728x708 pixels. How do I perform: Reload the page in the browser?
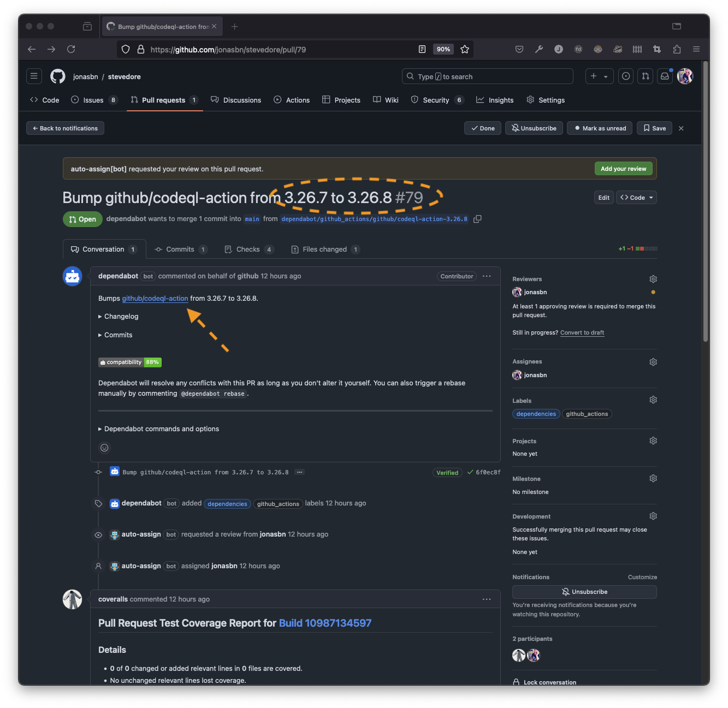(71, 49)
